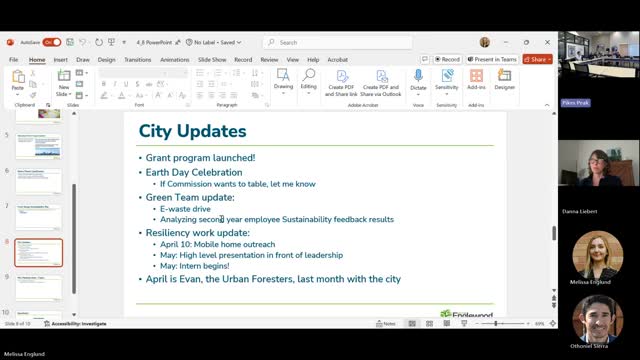Click the Copy icon

point(33,84)
